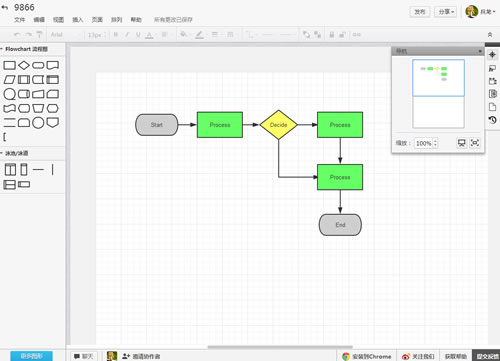Select the rectangle Process shape in the palette
This screenshot has height=361, width=500.
[9, 65]
